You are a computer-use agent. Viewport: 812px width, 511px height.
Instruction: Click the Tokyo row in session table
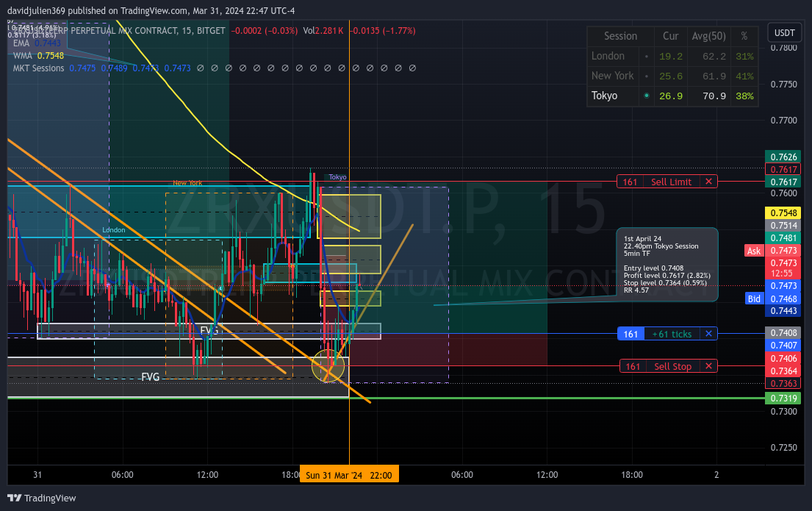click(x=672, y=96)
